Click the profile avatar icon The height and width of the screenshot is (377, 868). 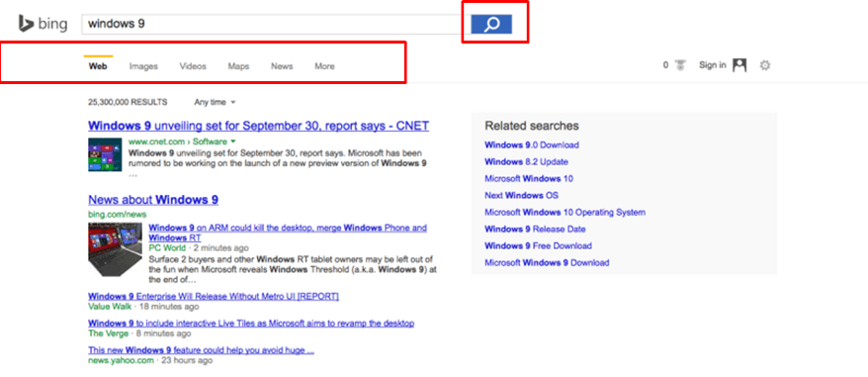[x=739, y=65]
